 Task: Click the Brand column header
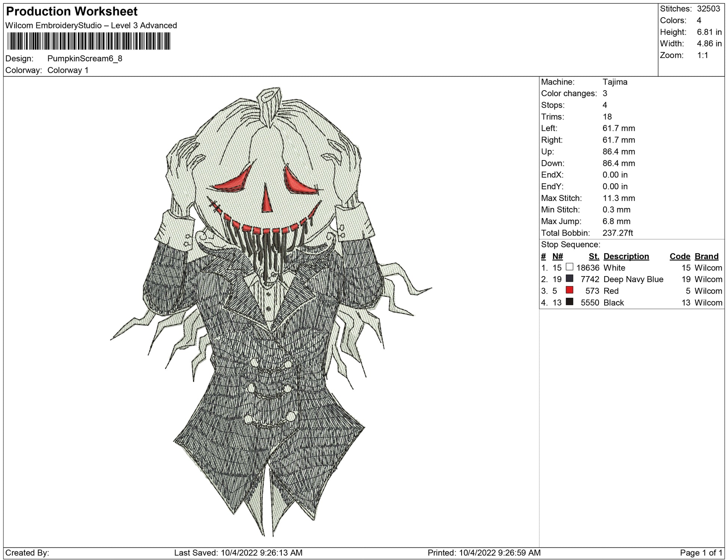[706, 256]
